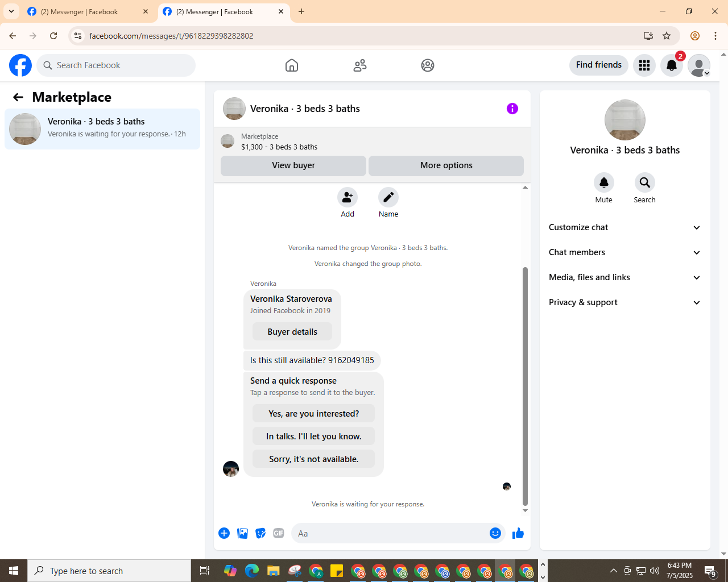Send quick reply 'Sorry, it's not available.'

click(314, 459)
